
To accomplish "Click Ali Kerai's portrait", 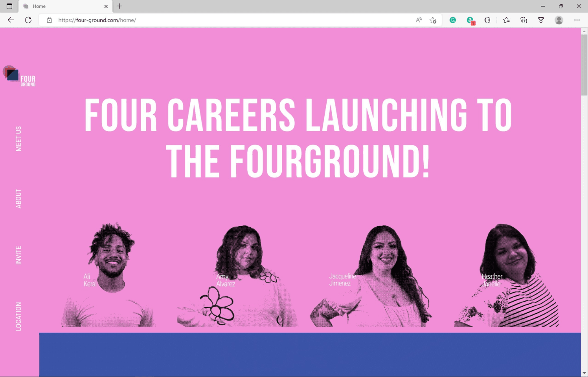I will (108, 275).
